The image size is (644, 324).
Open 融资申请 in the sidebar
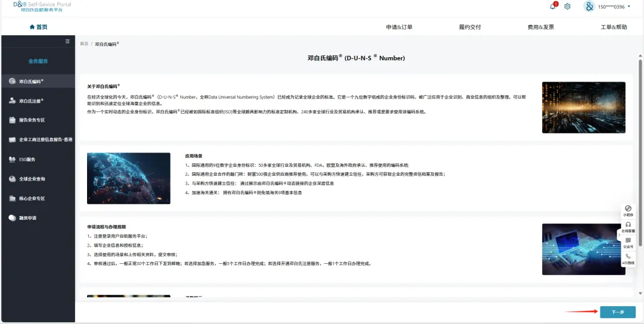point(38,218)
